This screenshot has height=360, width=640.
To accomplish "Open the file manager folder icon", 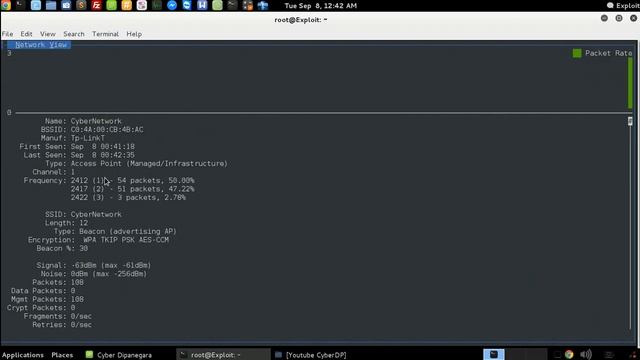I will [x=51, y=5].
